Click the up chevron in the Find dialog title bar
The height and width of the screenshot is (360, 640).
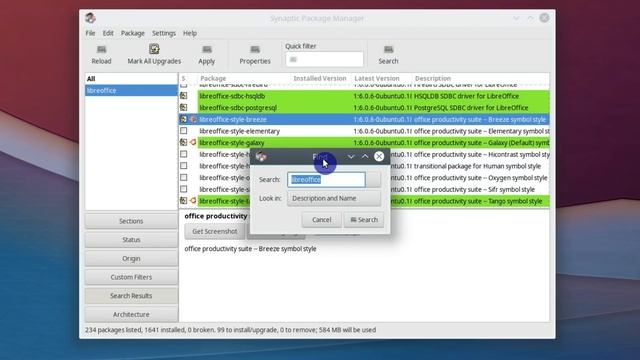(x=365, y=156)
